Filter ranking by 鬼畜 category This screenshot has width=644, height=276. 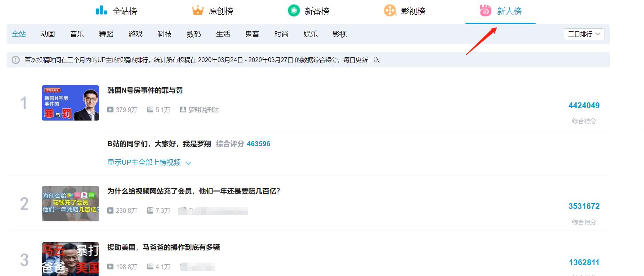pos(252,34)
